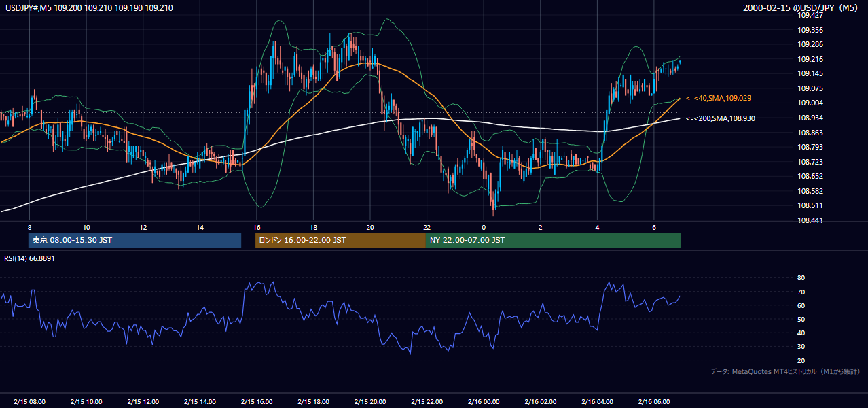Click the 2/15 16:00 time label
The height and width of the screenshot is (408, 868).
(256, 402)
